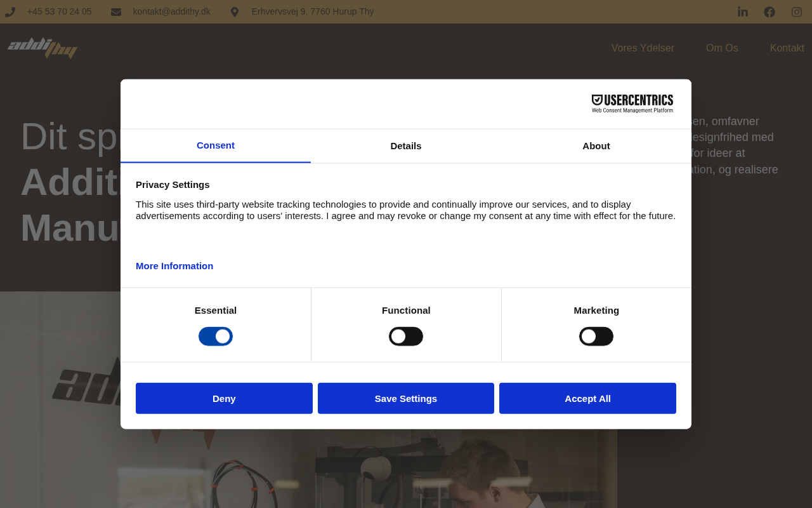This screenshot has width=812, height=508.
Task: Click the kontakt@addithy.dk email link
Action: tap(172, 11)
